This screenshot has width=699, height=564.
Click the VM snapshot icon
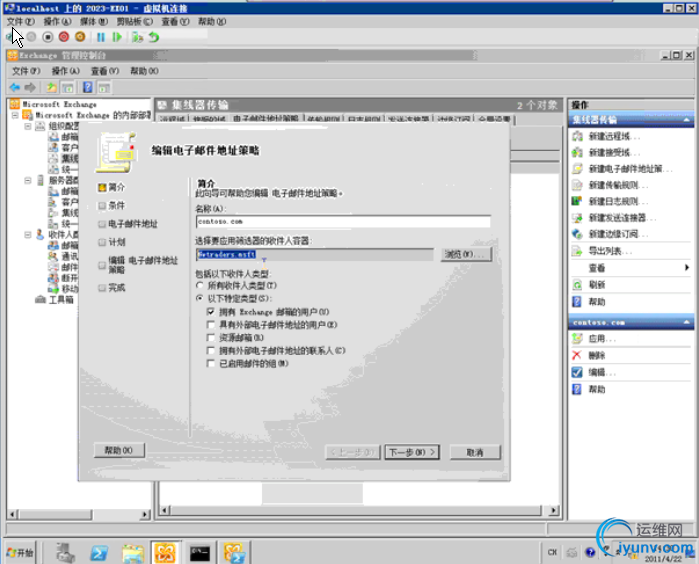[x=137, y=37]
